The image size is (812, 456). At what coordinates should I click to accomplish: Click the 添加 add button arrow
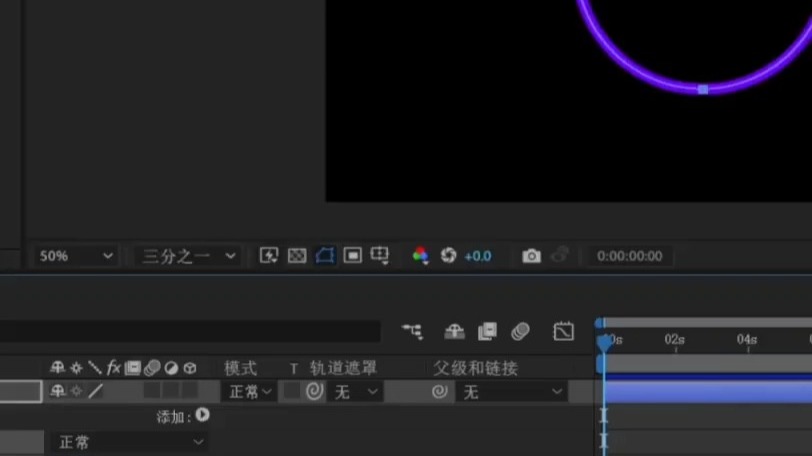click(202, 415)
